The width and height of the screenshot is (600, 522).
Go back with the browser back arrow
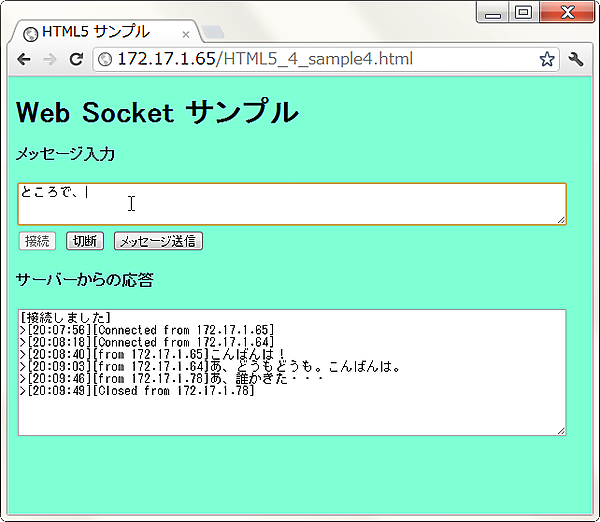coord(24,59)
